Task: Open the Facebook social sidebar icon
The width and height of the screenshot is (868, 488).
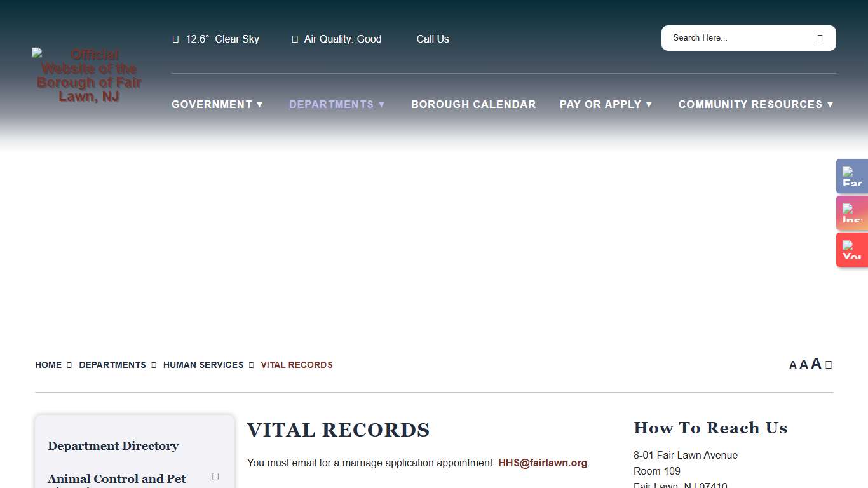Action: (851, 176)
